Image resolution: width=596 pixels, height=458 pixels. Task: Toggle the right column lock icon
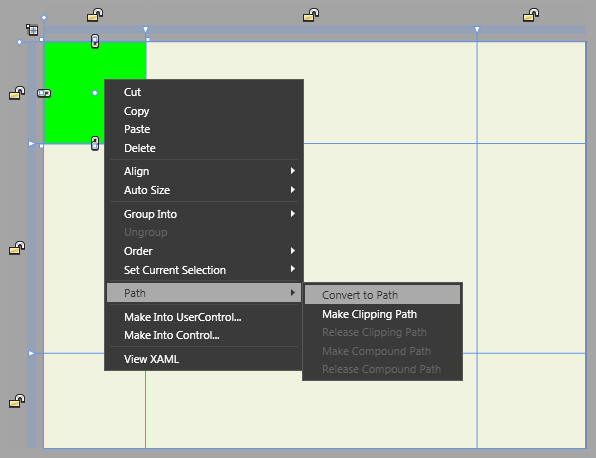[x=531, y=15]
